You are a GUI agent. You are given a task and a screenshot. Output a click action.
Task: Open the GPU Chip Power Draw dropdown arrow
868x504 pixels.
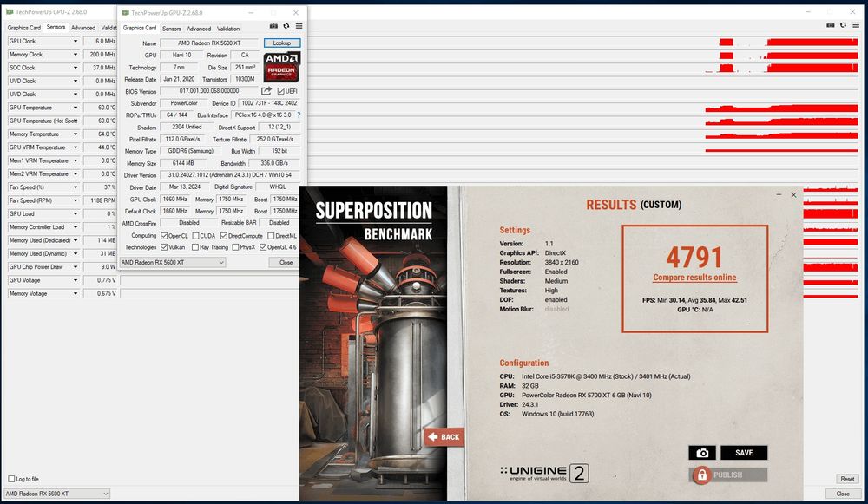[x=76, y=266]
